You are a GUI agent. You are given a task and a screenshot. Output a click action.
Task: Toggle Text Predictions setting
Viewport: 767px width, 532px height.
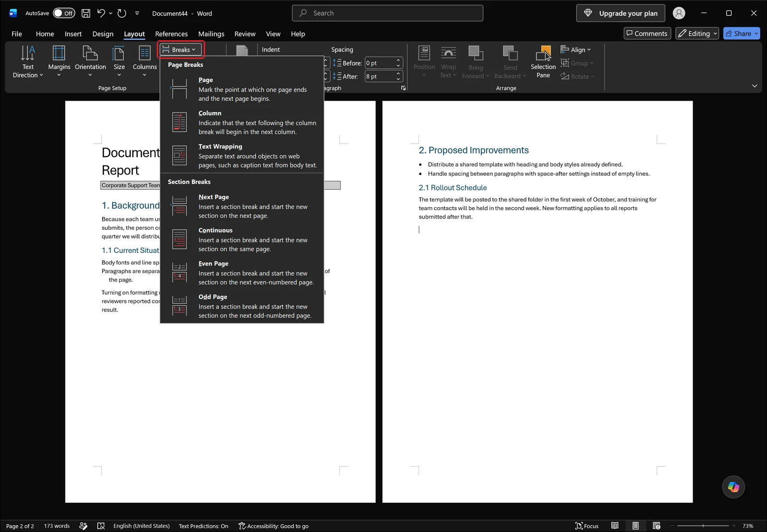(x=203, y=526)
